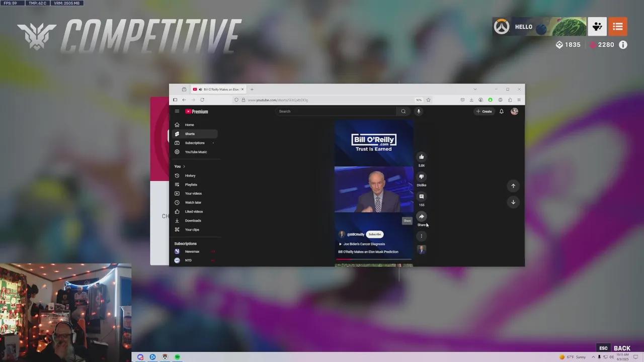
Task: Open the YouTube Premium logo home link
Action: pos(197,112)
